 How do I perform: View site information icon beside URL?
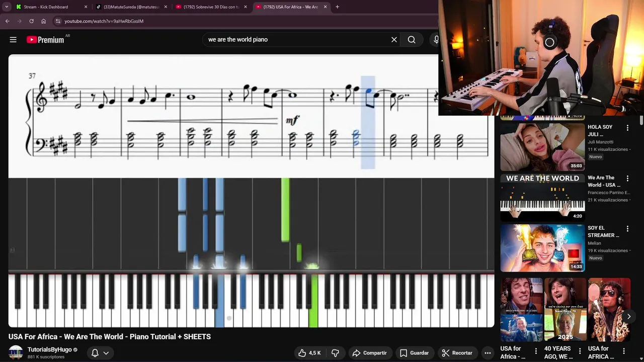58,21
